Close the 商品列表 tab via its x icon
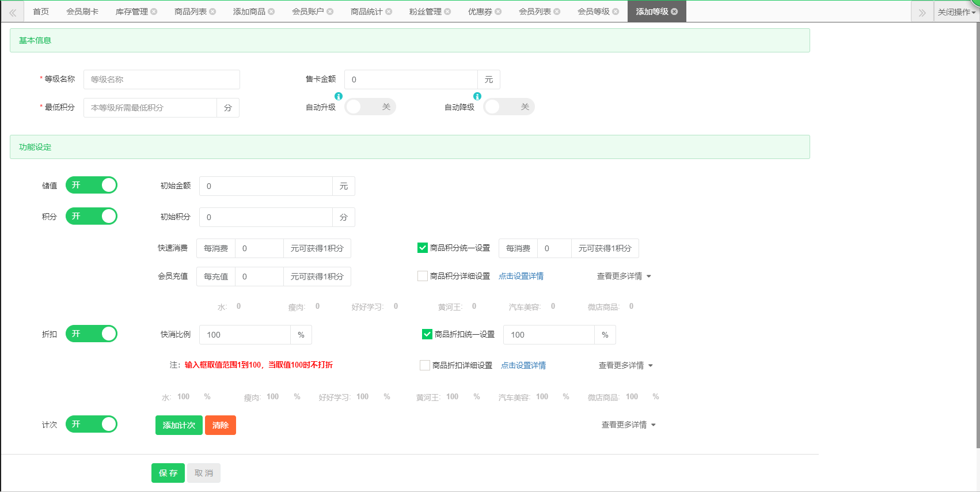The height and width of the screenshot is (492, 980). (x=212, y=12)
